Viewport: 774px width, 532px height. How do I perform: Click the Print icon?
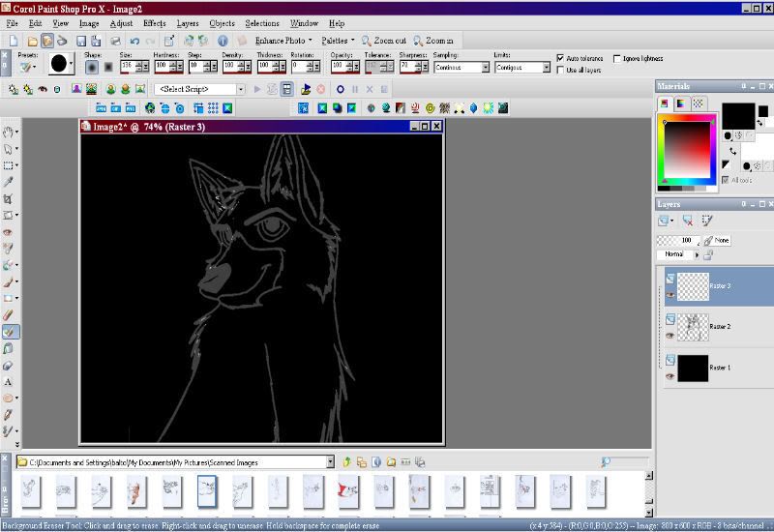[x=115, y=41]
